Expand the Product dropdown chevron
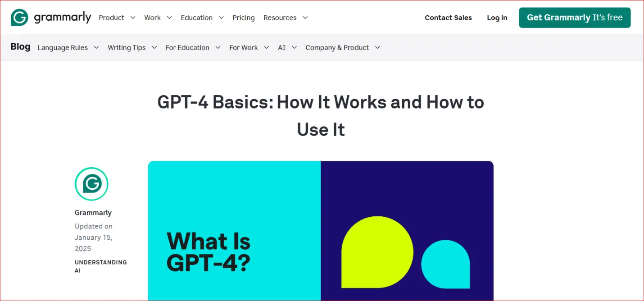The height and width of the screenshot is (301, 644). pyautogui.click(x=133, y=18)
